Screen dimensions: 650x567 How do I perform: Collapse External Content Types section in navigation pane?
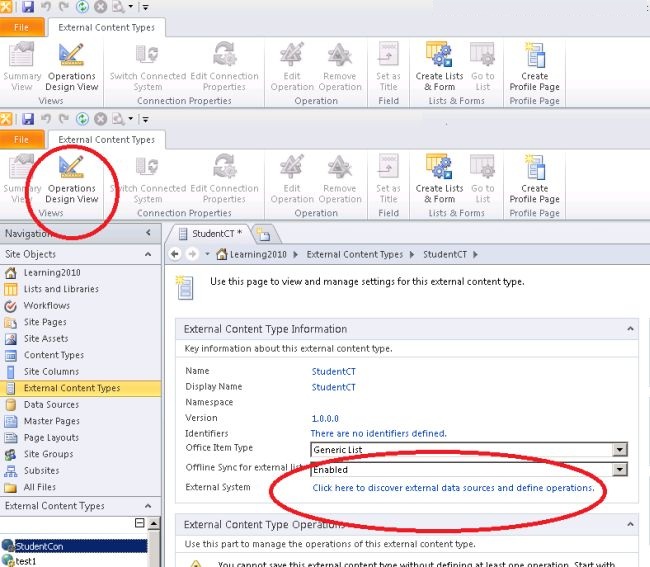click(148, 506)
